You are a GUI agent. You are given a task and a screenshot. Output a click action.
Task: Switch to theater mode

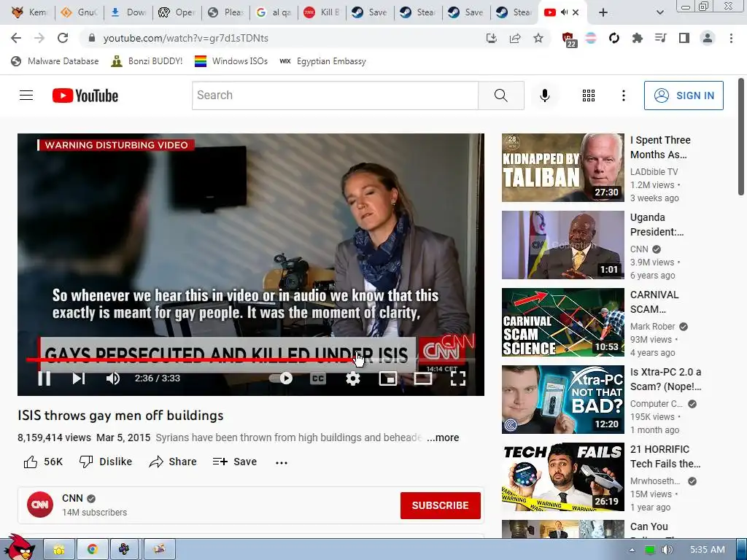click(423, 378)
